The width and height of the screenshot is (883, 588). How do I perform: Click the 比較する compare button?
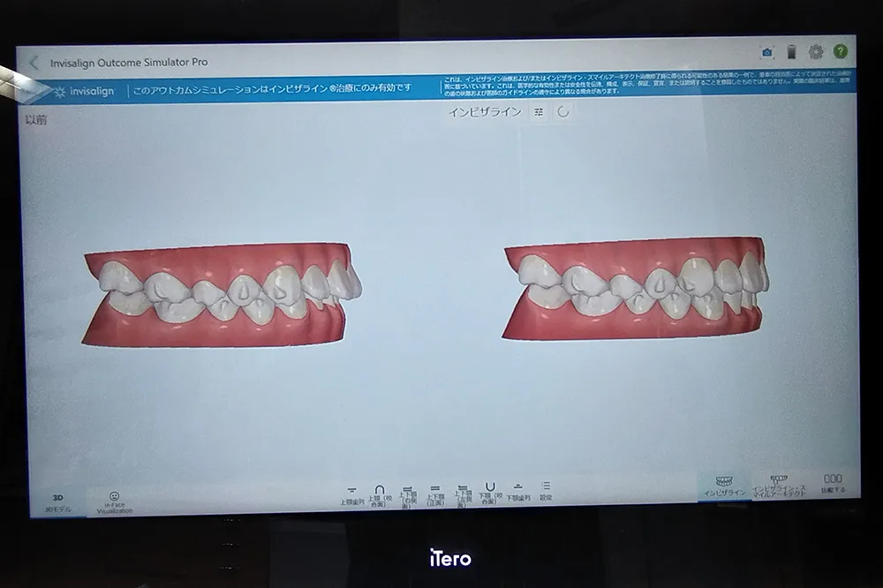(832, 483)
